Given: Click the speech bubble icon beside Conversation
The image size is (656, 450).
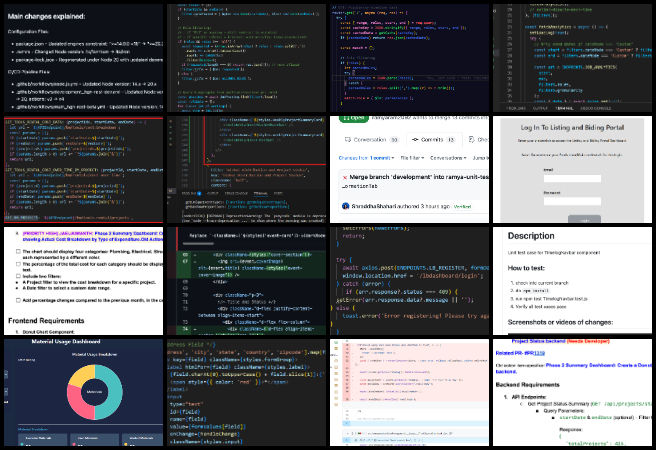Looking at the screenshot, I should click(x=347, y=140).
